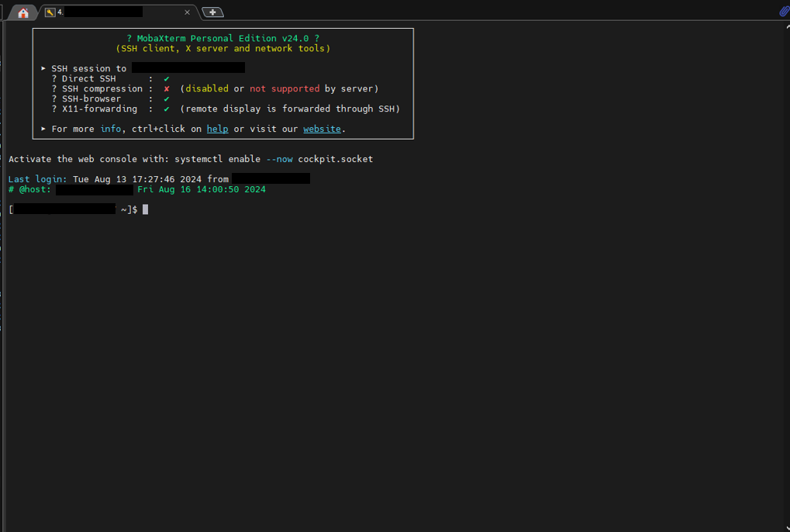Open a new tab with plus button

212,12
